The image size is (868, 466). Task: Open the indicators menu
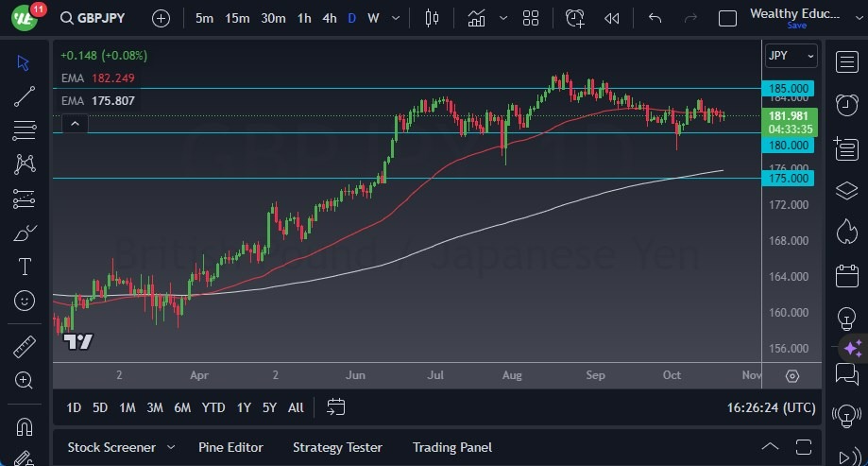[x=477, y=18]
